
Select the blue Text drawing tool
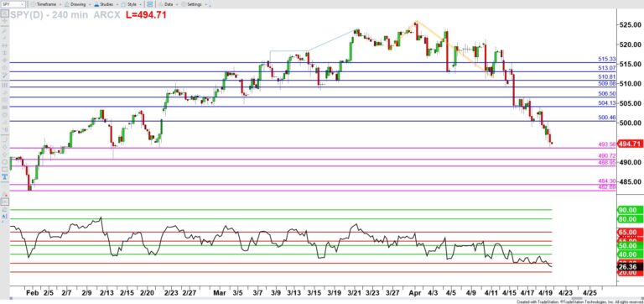4,177
